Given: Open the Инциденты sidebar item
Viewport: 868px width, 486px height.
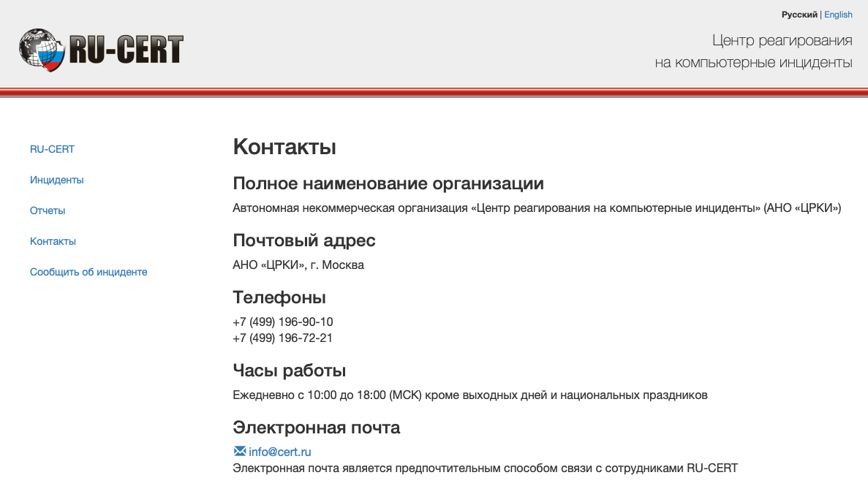Looking at the screenshot, I should [56, 180].
